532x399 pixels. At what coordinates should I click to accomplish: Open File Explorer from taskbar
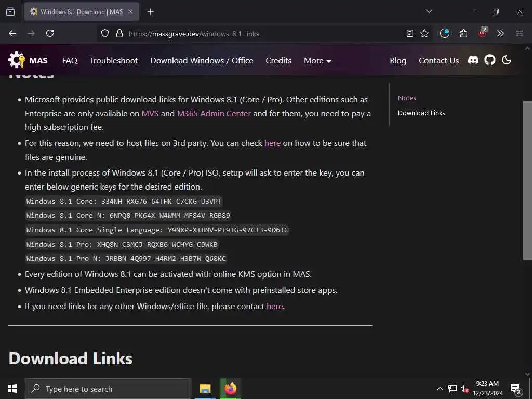point(205,389)
